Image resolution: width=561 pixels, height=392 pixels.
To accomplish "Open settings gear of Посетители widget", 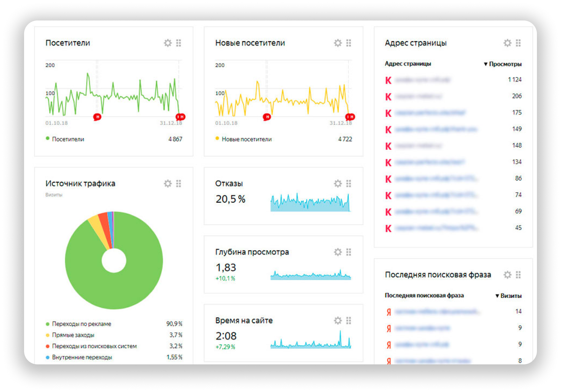I will (x=168, y=43).
